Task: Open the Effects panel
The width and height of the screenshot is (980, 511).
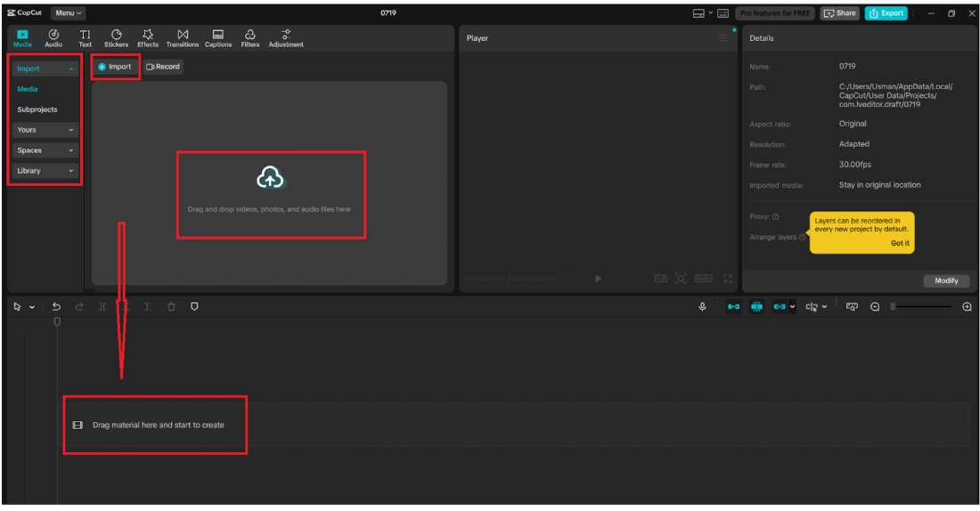Action: point(148,37)
